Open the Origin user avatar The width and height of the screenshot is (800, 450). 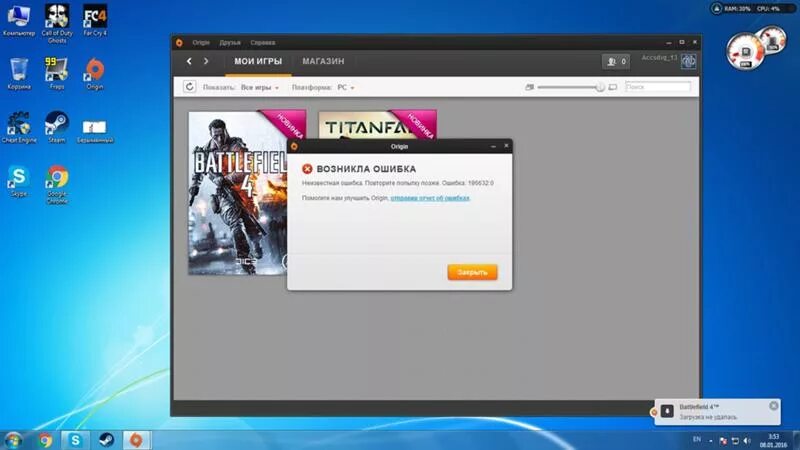pos(688,61)
